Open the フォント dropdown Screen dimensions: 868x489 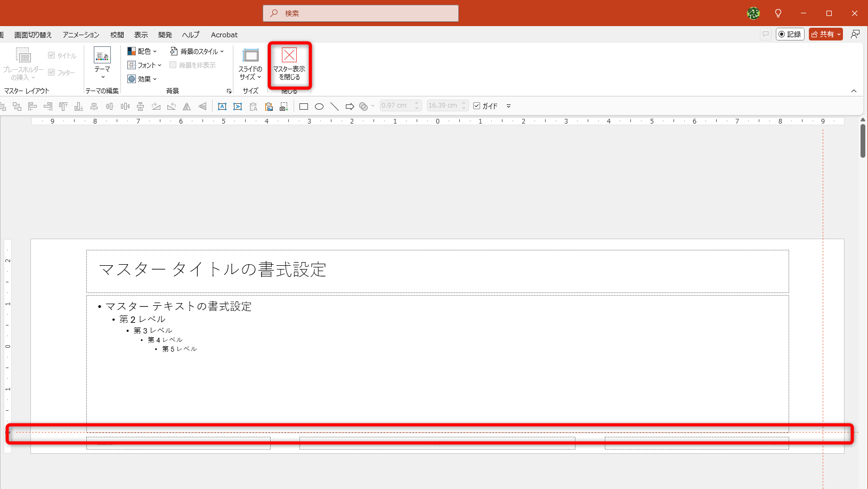click(x=144, y=65)
